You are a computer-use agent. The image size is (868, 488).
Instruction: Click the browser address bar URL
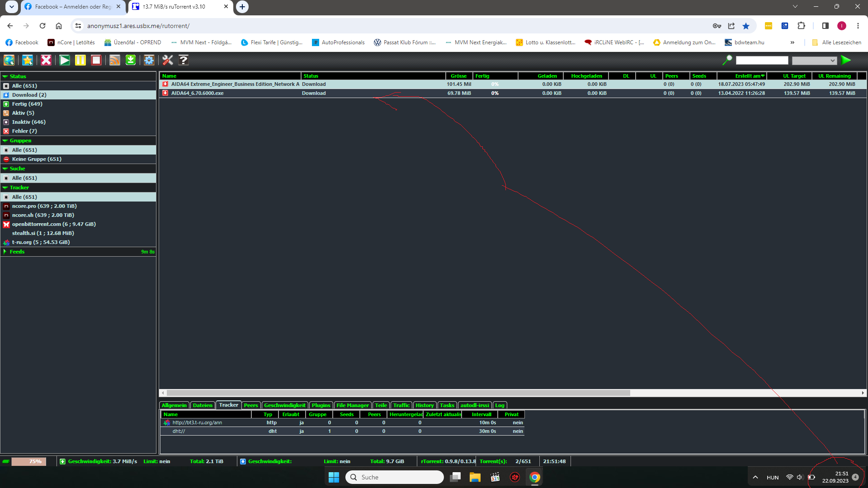click(x=138, y=26)
